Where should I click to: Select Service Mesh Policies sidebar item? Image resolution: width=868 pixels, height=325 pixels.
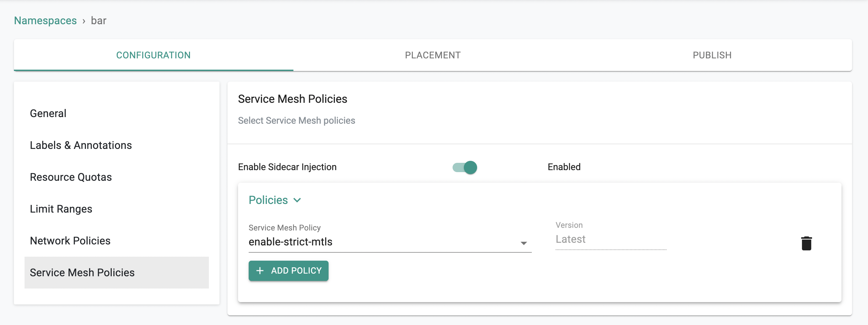click(x=117, y=272)
